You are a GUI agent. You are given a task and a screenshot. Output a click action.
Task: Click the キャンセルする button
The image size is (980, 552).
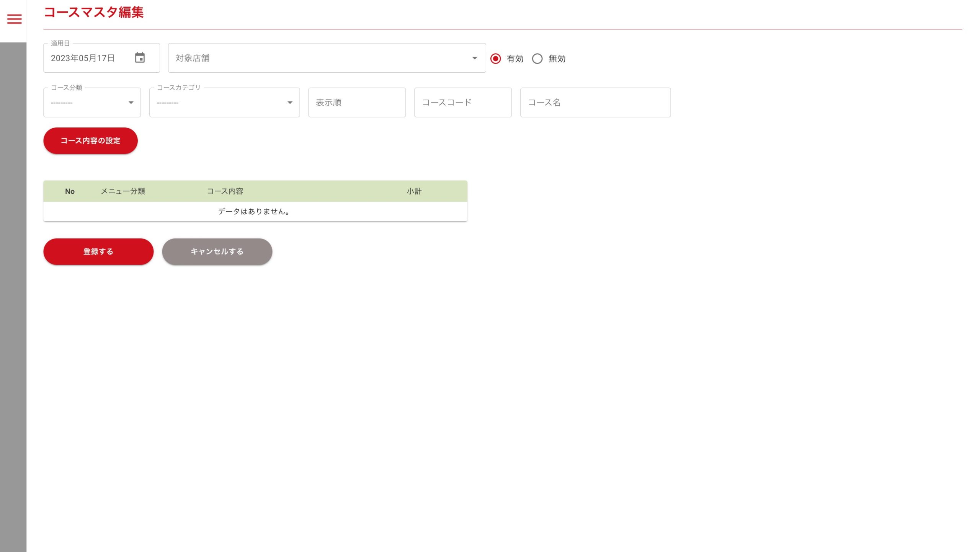point(217,252)
